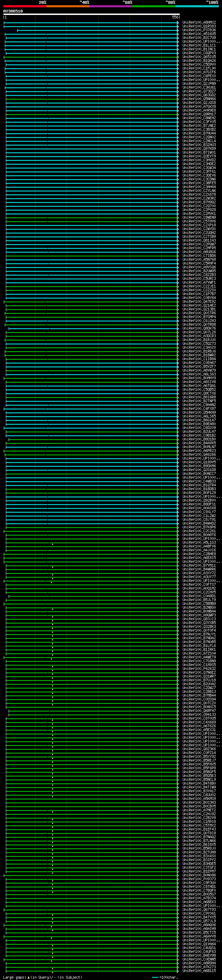Open hit UniRef100_P37836
The image size is (222, 980).
(199, 30)
